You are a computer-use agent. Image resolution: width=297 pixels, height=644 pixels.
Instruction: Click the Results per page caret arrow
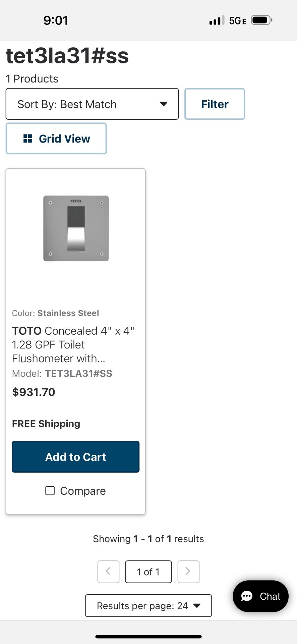point(197,606)
